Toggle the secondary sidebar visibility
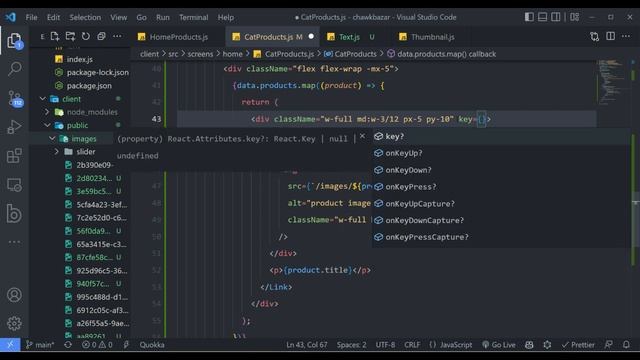640x360 pixels. point(556,17)
